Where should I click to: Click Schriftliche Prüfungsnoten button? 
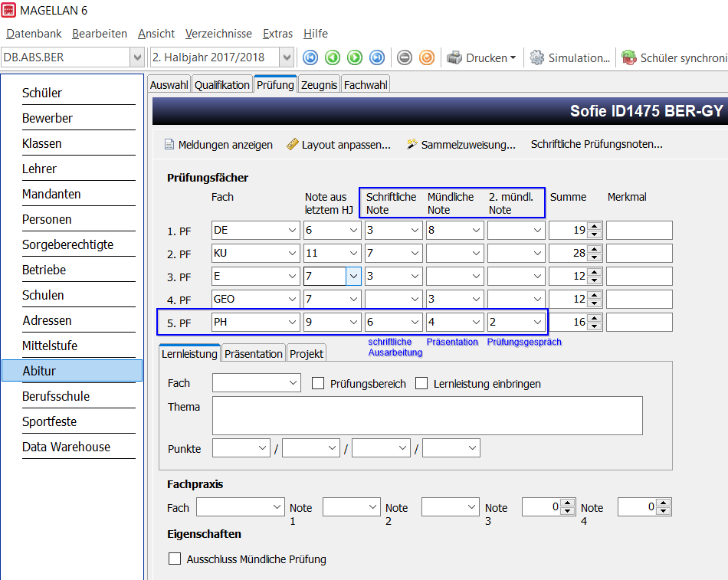click(x=597, y=144)
